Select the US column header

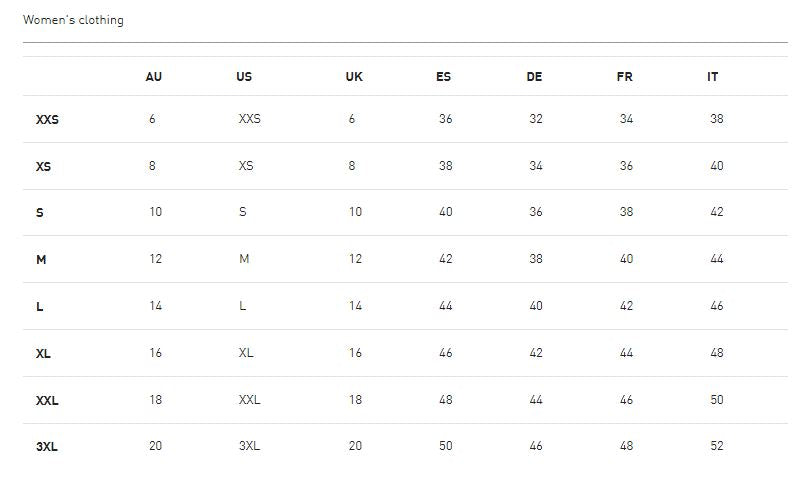(244, 77)
